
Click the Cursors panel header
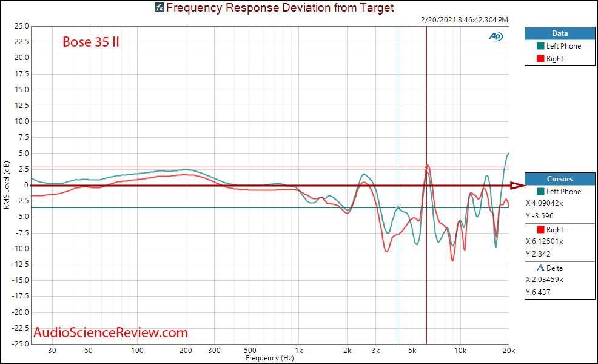(560, 178)
